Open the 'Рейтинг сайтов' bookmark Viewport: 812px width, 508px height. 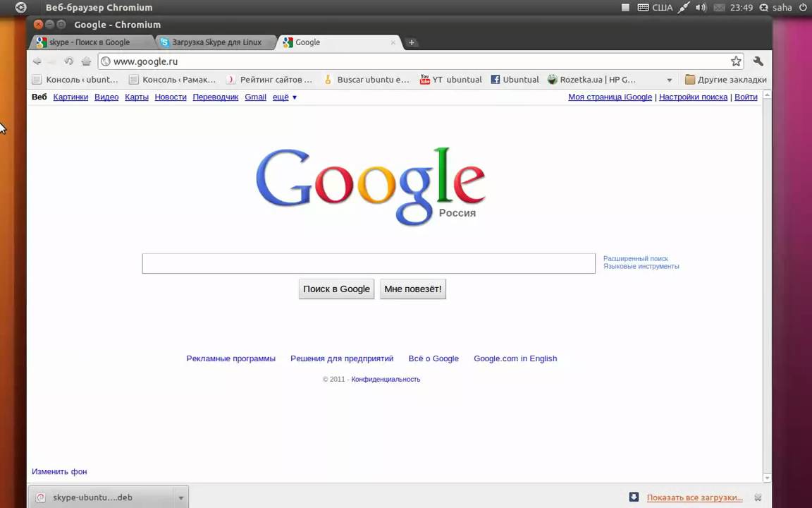(x=270, y=79)
